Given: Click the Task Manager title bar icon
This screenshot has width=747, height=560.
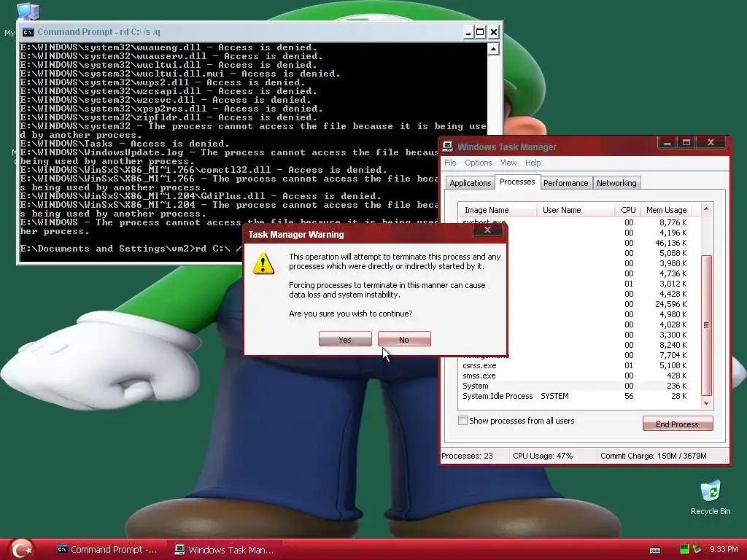Looking at the screenshot, I should [447, 147].
